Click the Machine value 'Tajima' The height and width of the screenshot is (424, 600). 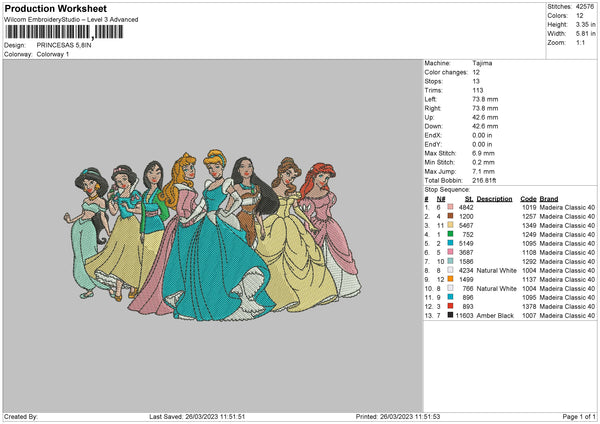point(482,63)
